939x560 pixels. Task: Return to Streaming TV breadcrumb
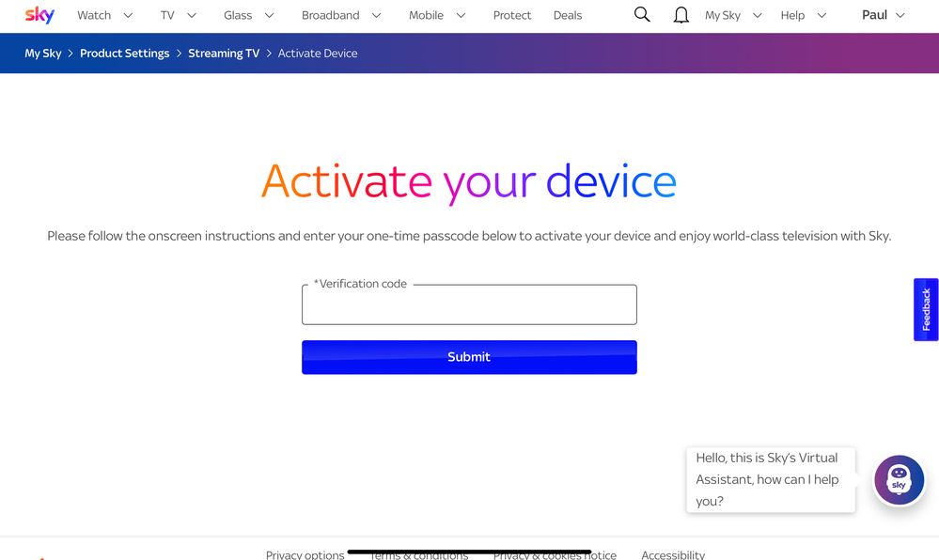224,54
